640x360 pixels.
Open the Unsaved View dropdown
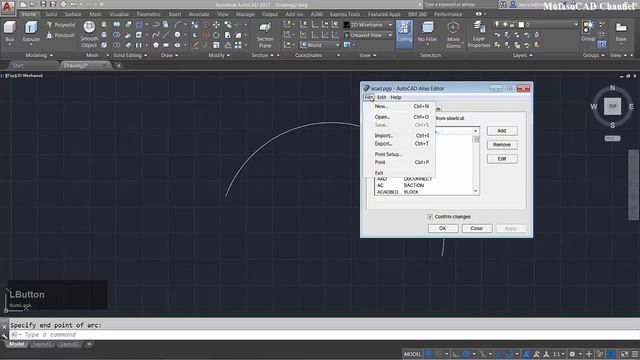tap(368, 35)
